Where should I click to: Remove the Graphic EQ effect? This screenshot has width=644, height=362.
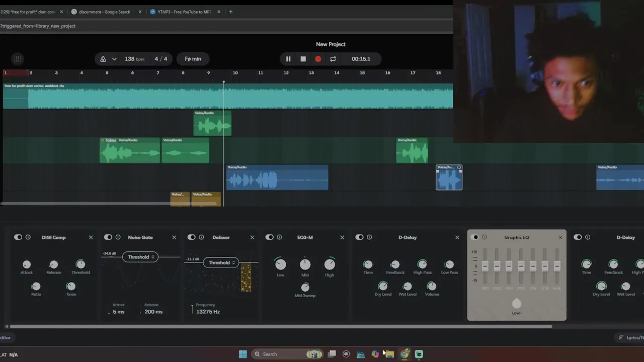[x=560, y=237]
